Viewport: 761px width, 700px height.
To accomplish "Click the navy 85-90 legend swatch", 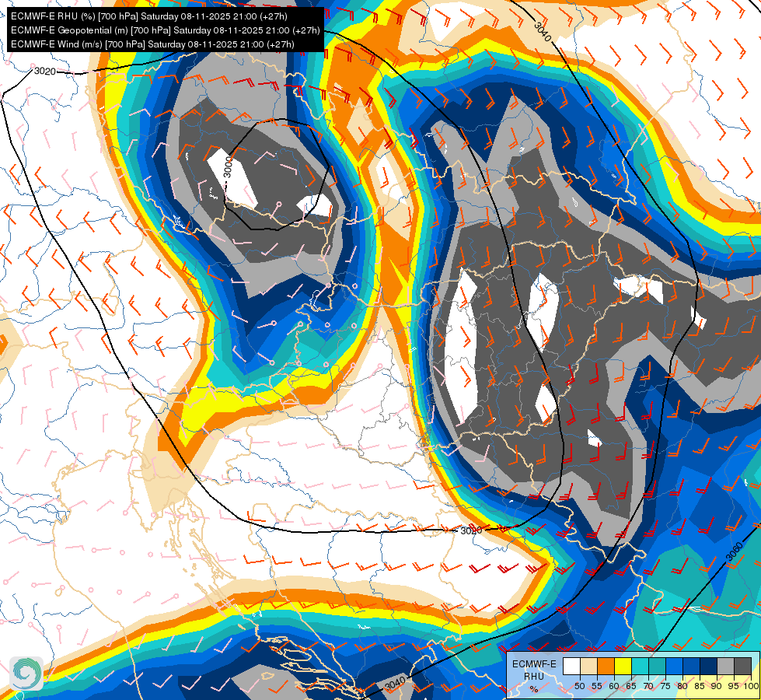I will 709,666.
